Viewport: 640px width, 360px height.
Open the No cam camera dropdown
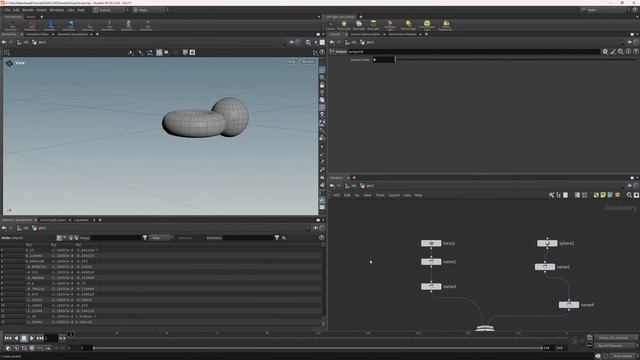click(x=308, y=62)
